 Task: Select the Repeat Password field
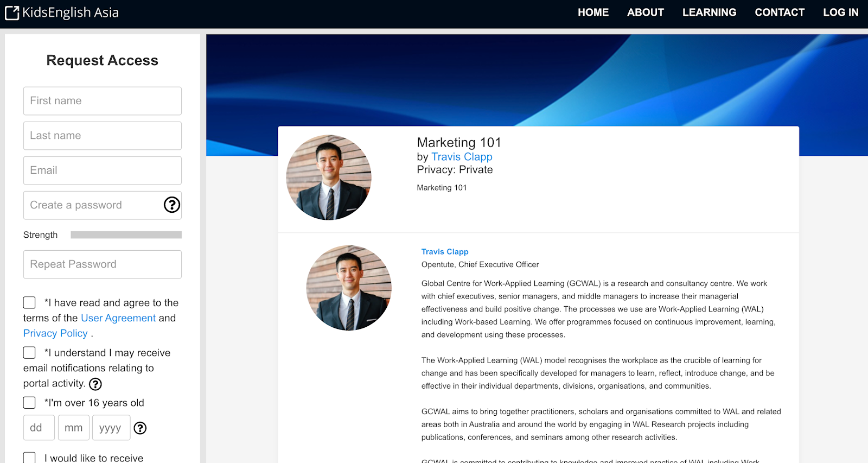pos(103,264)
